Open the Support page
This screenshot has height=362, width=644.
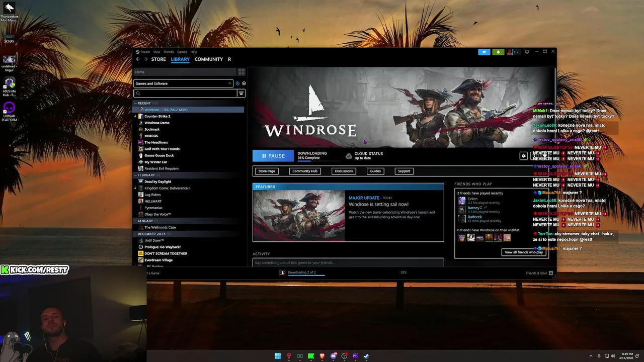[405, 171]
